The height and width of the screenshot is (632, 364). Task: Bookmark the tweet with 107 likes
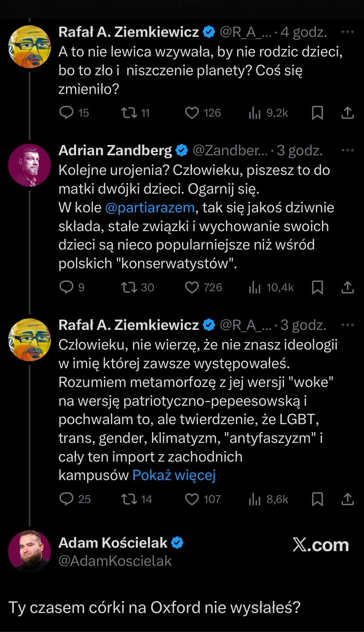point(317,499)
